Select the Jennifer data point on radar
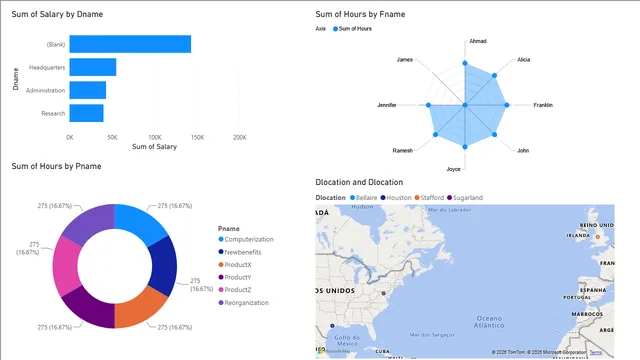Screen dimensions: 640x360 tap(428, 105)
